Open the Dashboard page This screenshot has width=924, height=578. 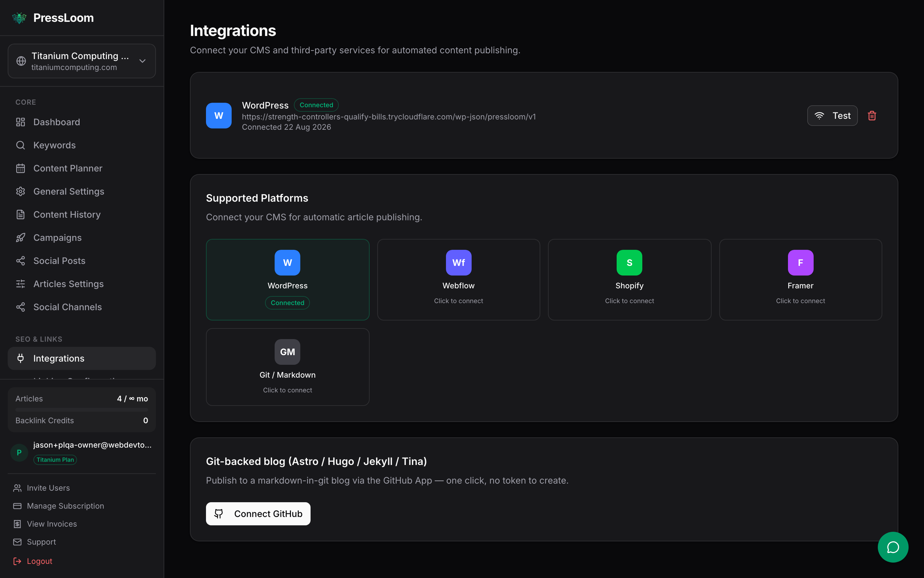[x=82, y=122]
